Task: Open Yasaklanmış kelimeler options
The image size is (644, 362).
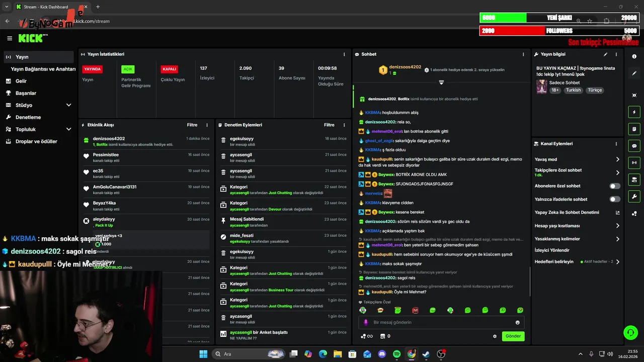Action: click(617, 239)
